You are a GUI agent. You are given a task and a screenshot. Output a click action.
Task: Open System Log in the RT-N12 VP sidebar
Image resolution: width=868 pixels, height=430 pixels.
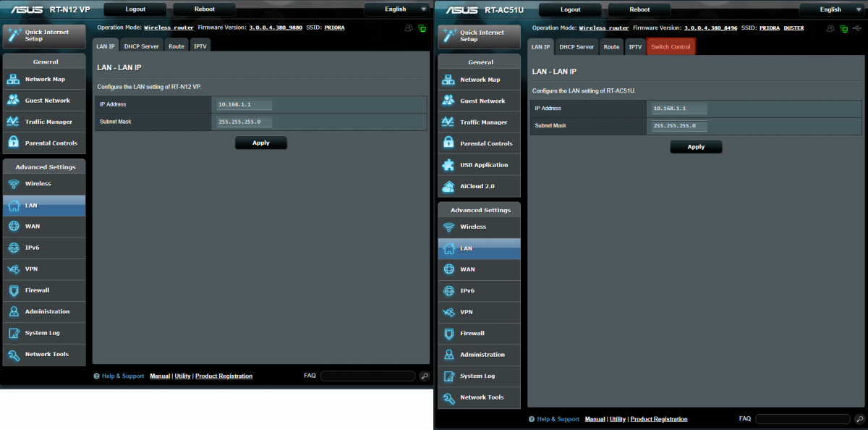point(44,333)
